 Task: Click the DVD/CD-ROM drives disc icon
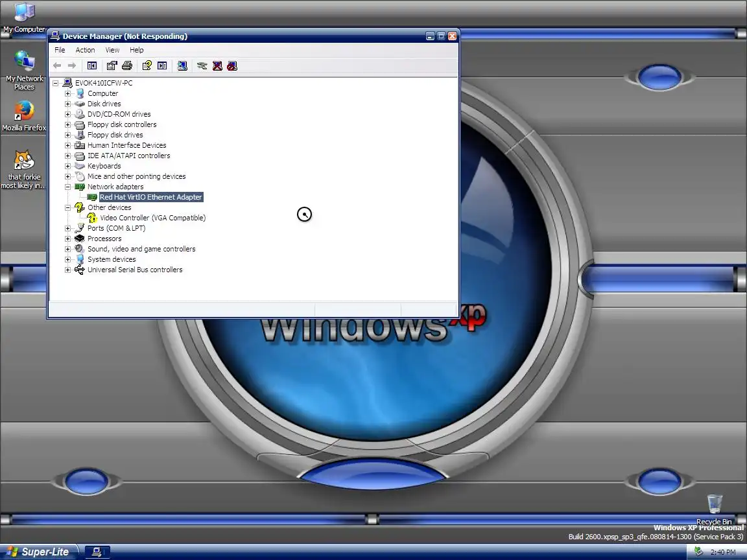click(x=80, y=114)
